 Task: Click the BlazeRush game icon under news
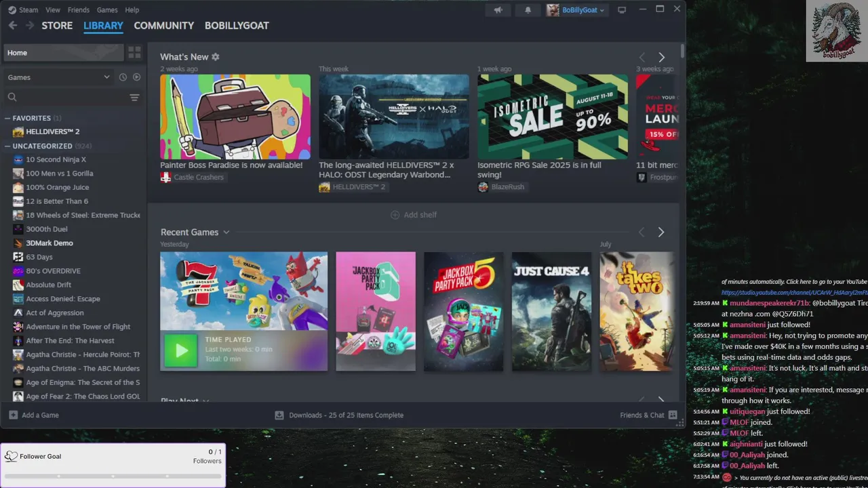click(x=483, y=187)
